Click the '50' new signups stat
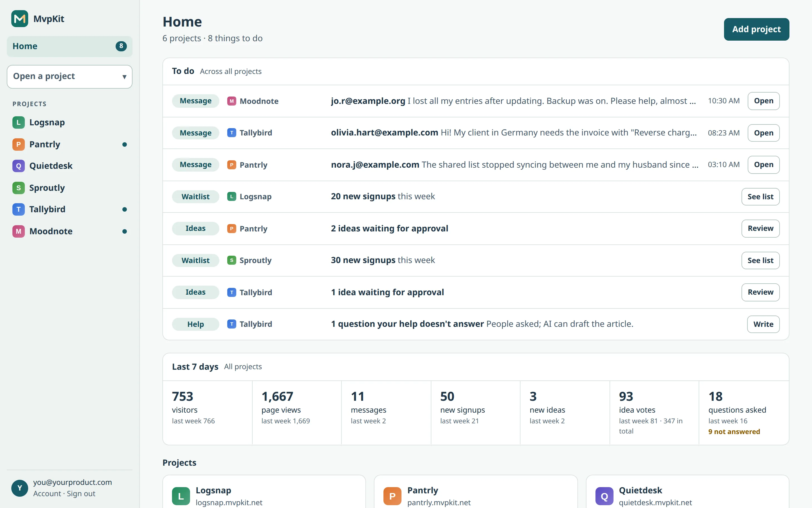The height and width of the screenshot is (508, 812). 447,397
